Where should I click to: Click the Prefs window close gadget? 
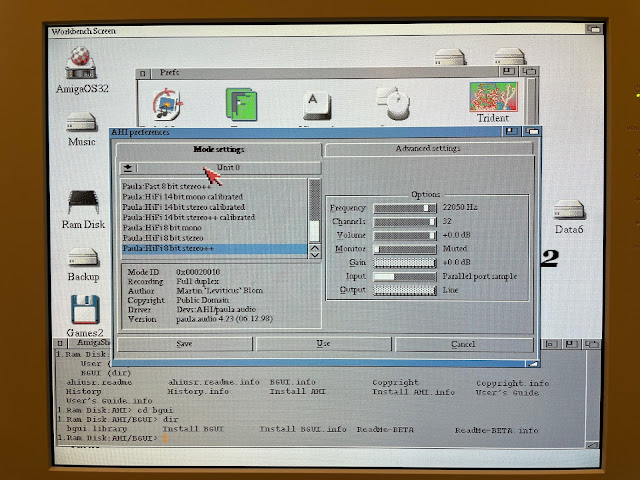[x=142, y=73]
